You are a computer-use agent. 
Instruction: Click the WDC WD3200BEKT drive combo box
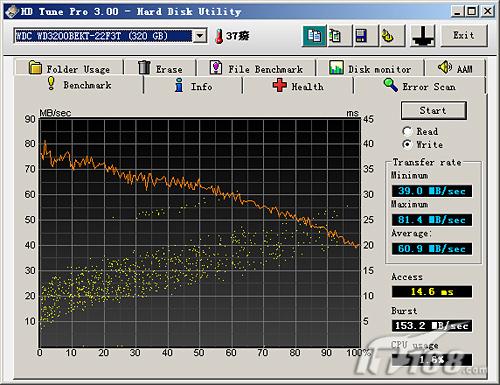click(x=110, y=36)
